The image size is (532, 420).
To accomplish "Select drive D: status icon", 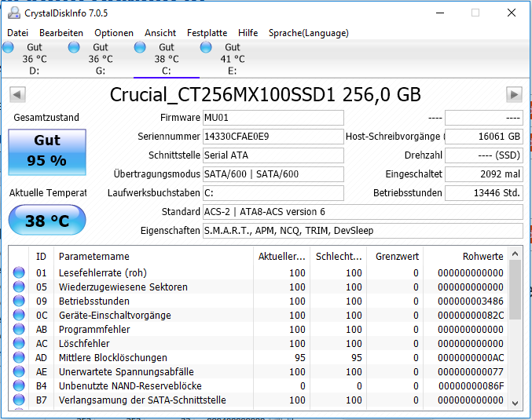I will click(x=8, y=47).
